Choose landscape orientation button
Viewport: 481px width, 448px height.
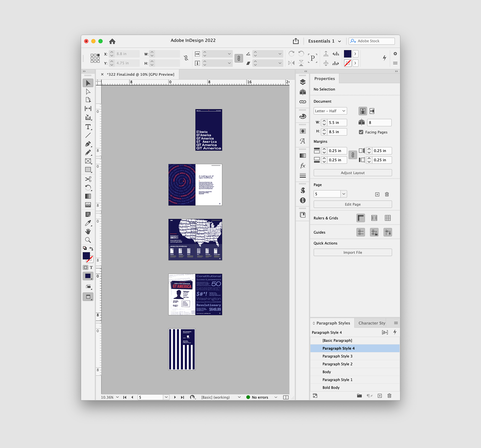point(372,111)
